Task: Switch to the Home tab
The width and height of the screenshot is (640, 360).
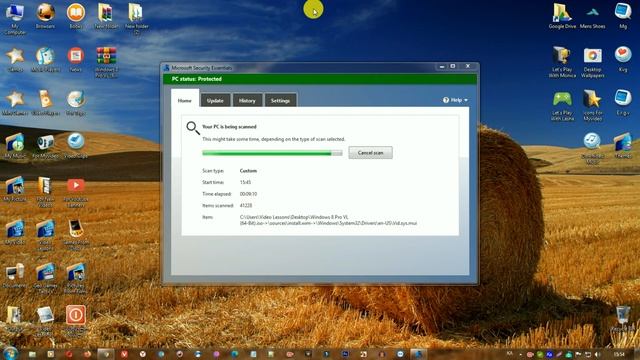Action: (184, 100)
